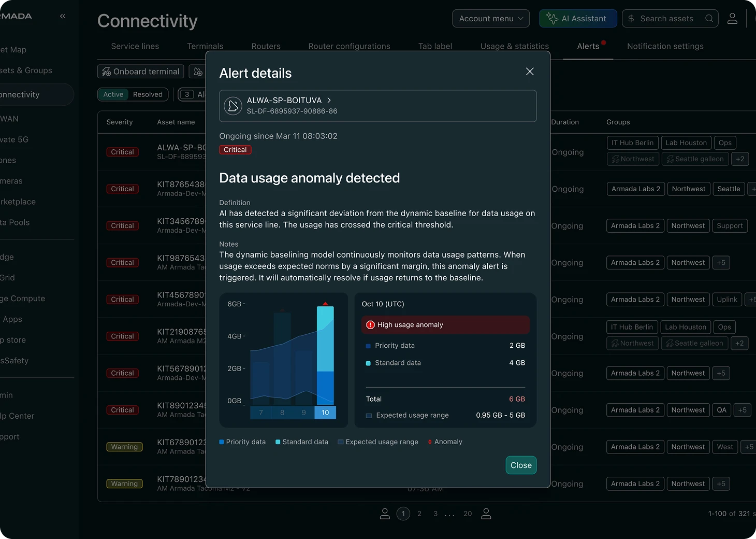Click the Uplink group tag
756x539 pixels.
pos(726,300)
